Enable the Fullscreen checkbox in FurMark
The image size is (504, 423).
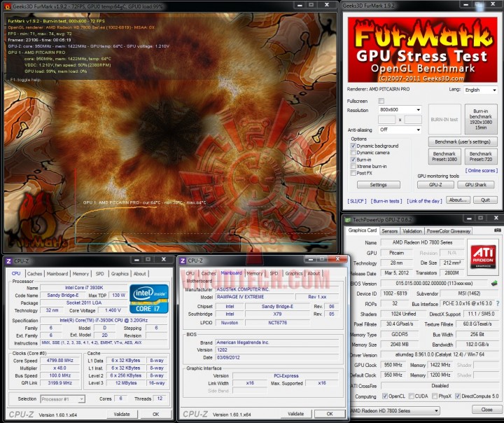[x=381, y=101]
